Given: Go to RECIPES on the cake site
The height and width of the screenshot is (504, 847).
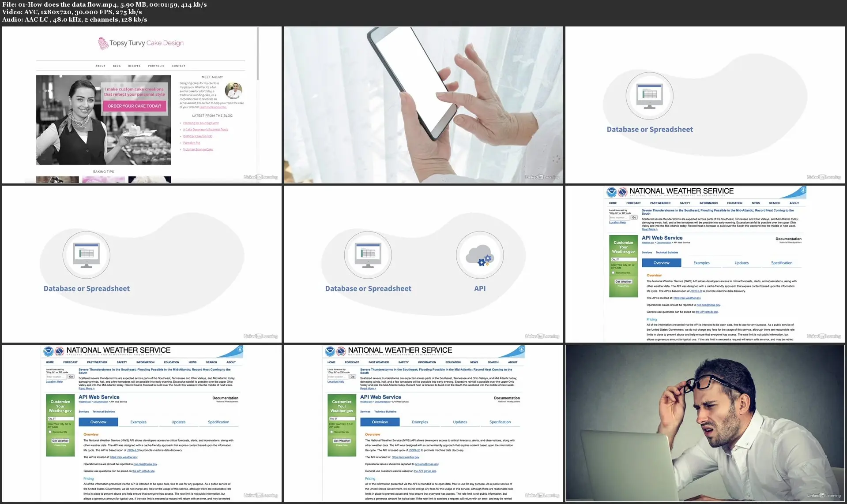Looking at the screenshot, I should [134, 66].
